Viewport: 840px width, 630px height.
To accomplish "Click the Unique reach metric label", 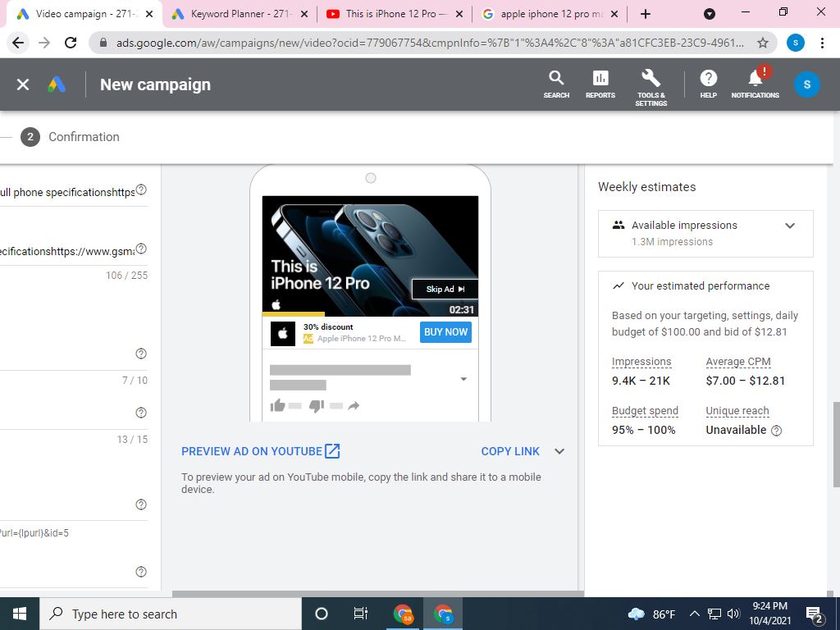I will [737, 411].
